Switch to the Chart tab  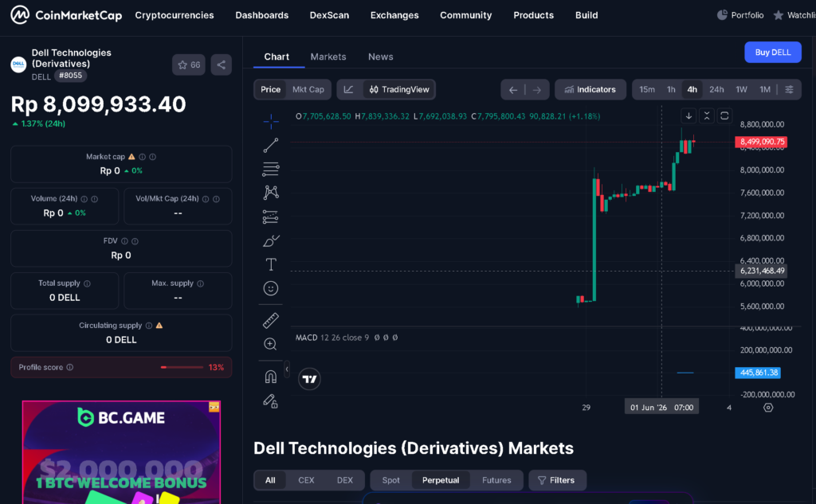[x=277, y=57]
